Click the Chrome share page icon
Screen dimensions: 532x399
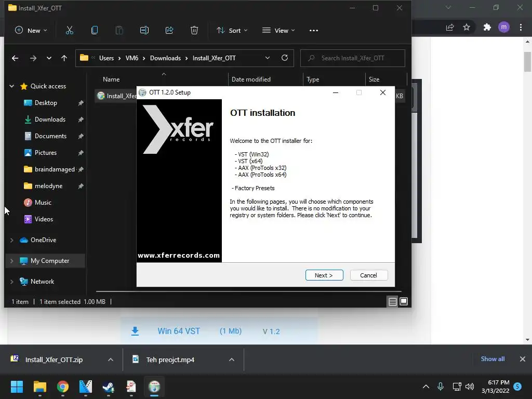pos(450,27)
